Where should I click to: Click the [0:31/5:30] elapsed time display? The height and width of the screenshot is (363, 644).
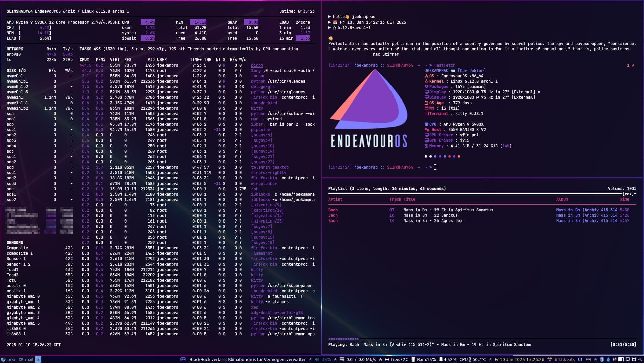(623, 345)
